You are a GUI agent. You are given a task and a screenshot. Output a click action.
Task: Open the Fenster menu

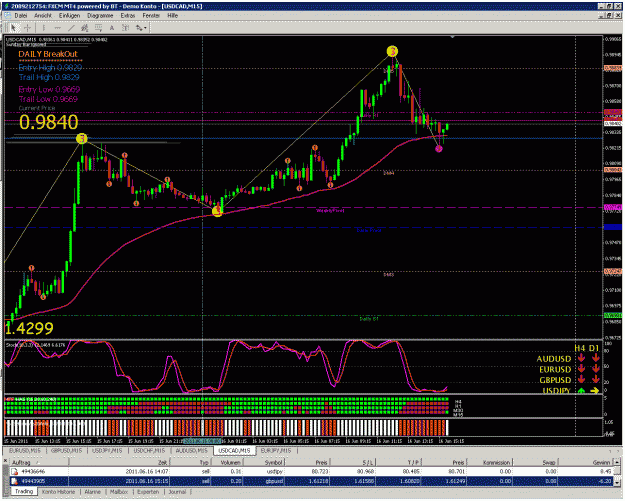[x=151, y=16]
